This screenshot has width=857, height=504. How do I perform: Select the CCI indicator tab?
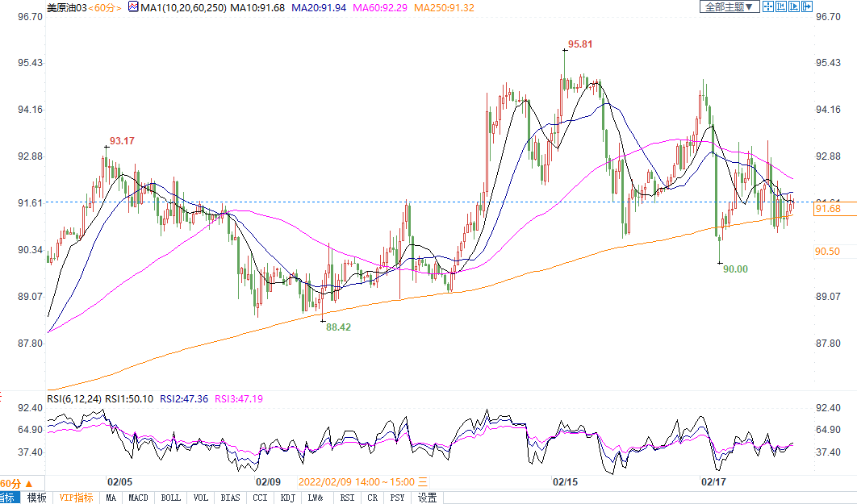click(260, 498)
